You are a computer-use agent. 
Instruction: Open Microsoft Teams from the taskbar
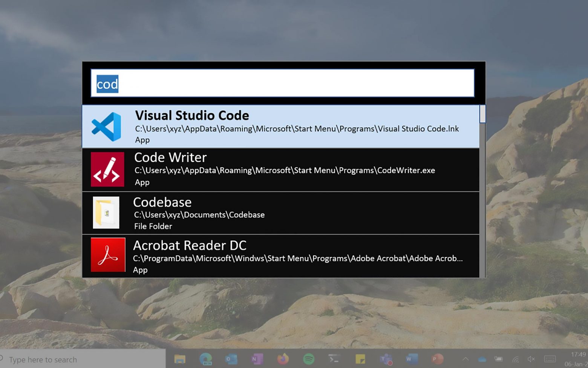coord(386,359)
